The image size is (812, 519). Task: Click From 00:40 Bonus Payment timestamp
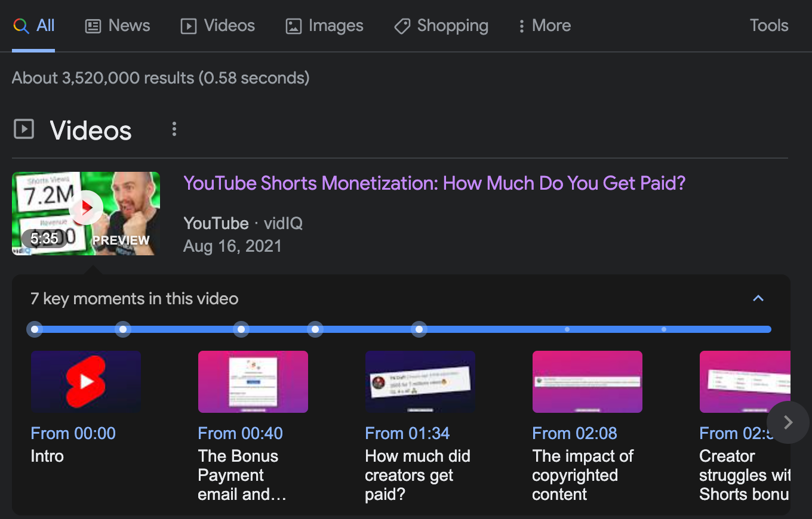[x=240, y=433]
